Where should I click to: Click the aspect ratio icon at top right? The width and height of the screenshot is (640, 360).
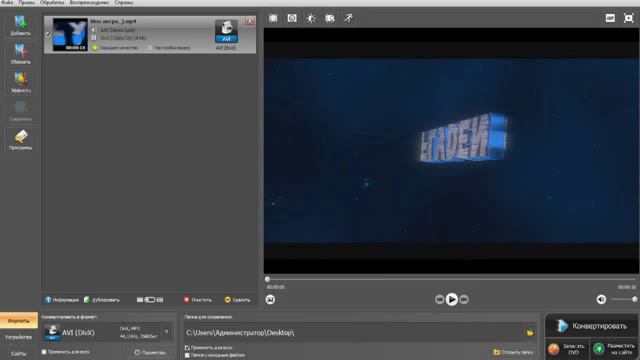pos(610,18)
